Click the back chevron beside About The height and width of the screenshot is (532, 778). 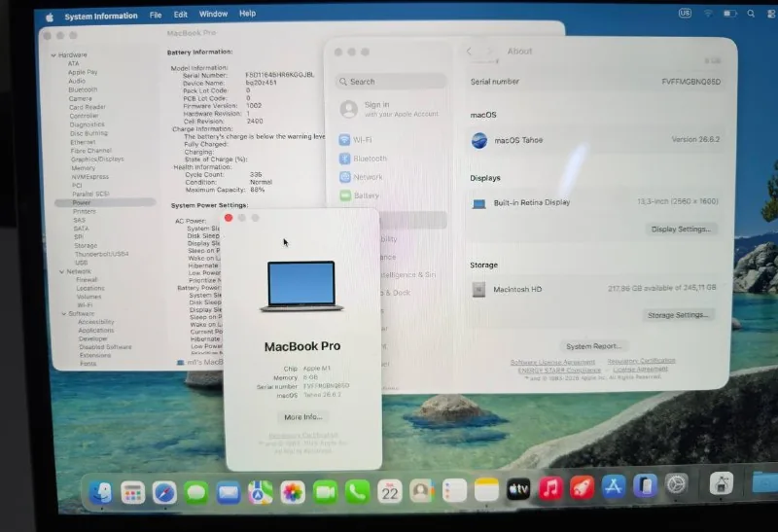click(469, 52)
